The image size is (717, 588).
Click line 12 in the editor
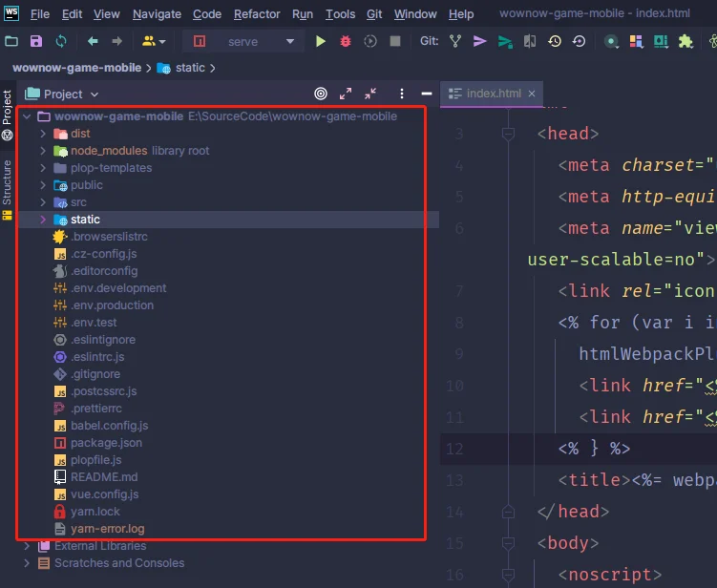point(579,449)
